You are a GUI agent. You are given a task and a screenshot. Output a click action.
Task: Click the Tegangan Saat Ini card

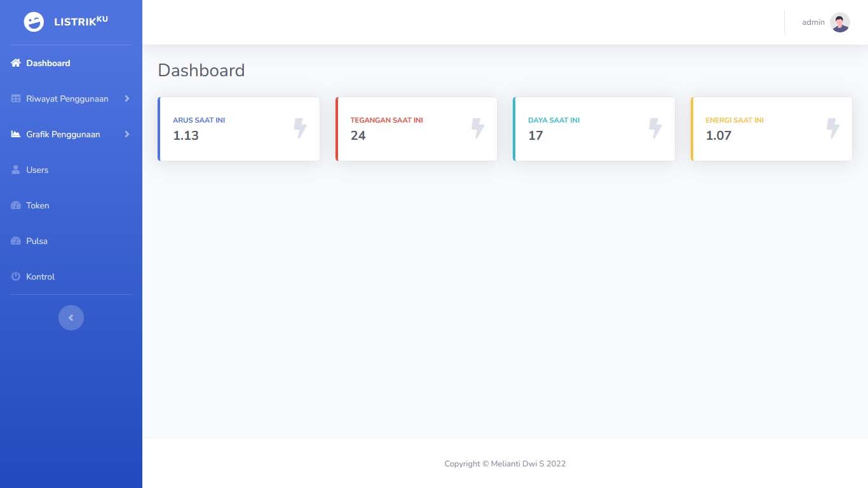(416, 129)
